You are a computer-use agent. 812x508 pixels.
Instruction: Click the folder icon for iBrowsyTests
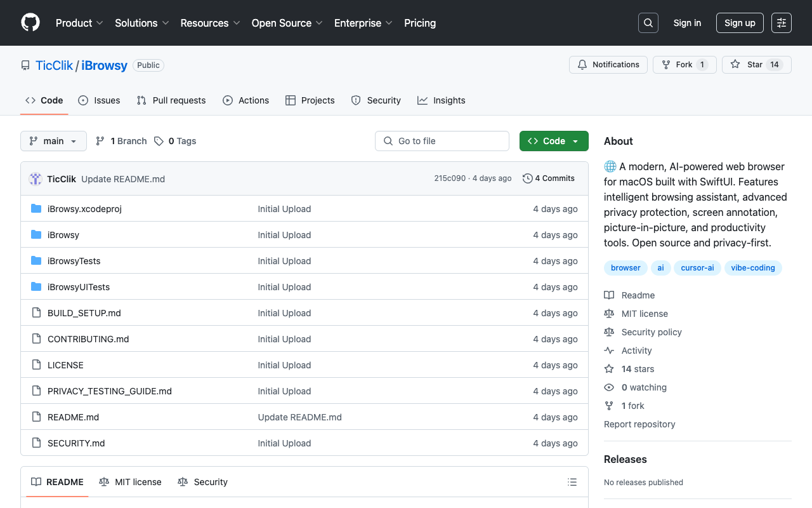point(36,260)
